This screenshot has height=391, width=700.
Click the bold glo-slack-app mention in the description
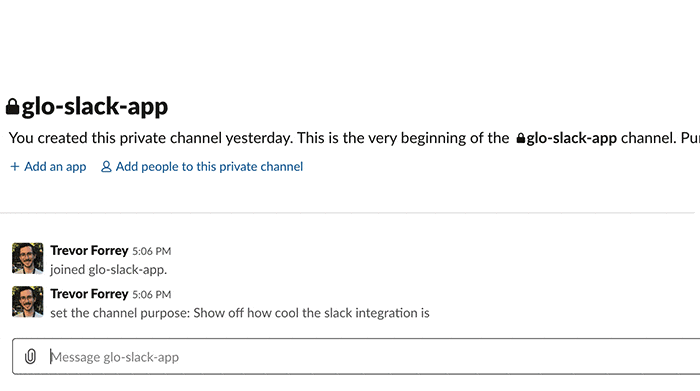571,138
